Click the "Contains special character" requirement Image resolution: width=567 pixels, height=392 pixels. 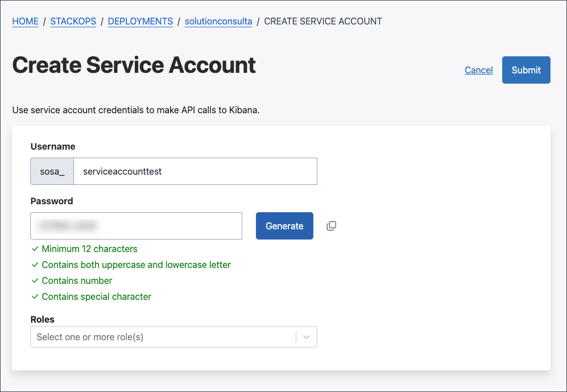(97, 296)
